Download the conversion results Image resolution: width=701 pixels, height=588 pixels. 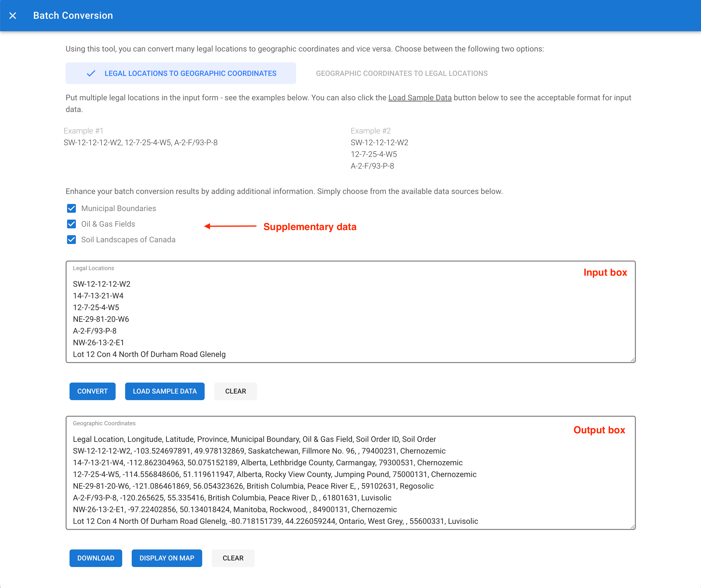(x=95, y=558)
